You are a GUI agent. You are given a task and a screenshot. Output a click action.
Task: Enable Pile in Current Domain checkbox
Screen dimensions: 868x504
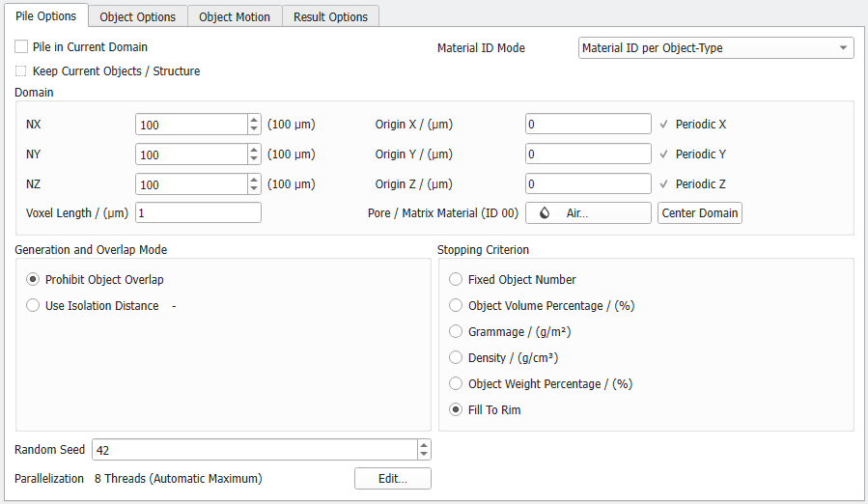pyautogui.click(x=21, y=47)
